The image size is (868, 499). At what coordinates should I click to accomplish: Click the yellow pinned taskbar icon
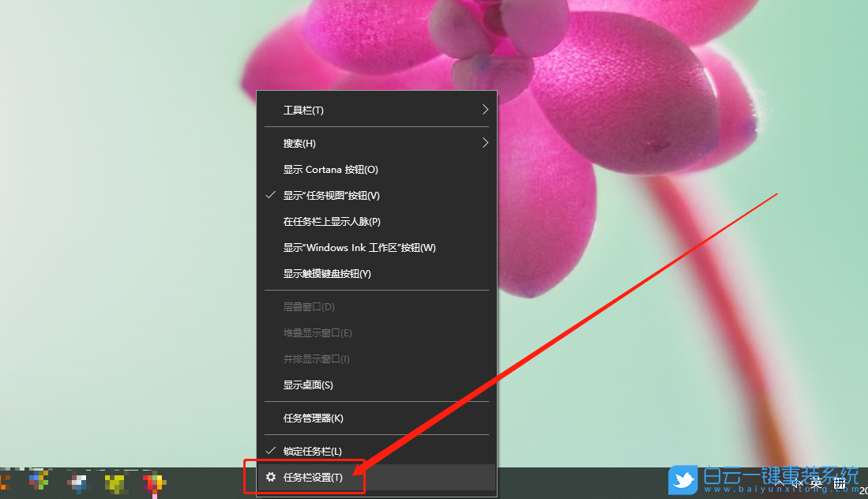coord(115,482)
